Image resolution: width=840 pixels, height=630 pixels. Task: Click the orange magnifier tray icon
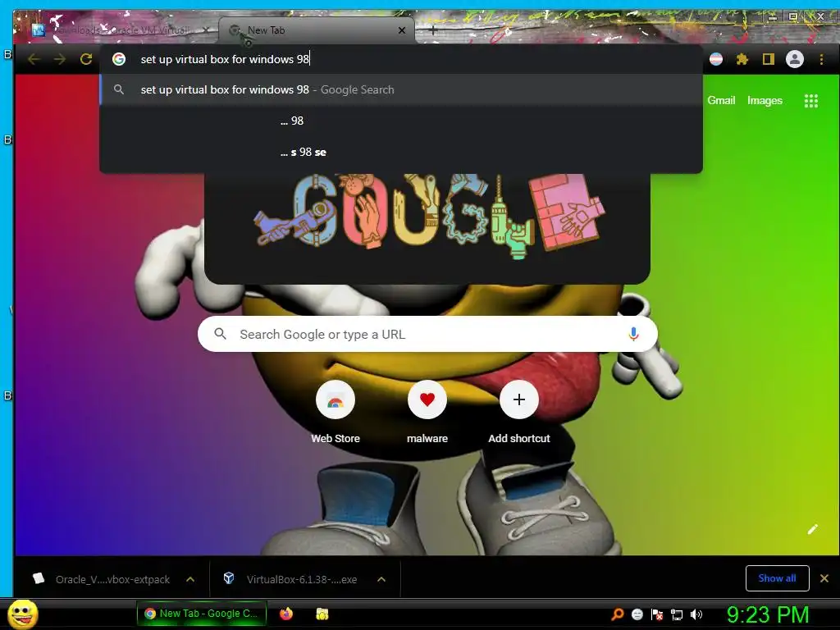(618, 614)
